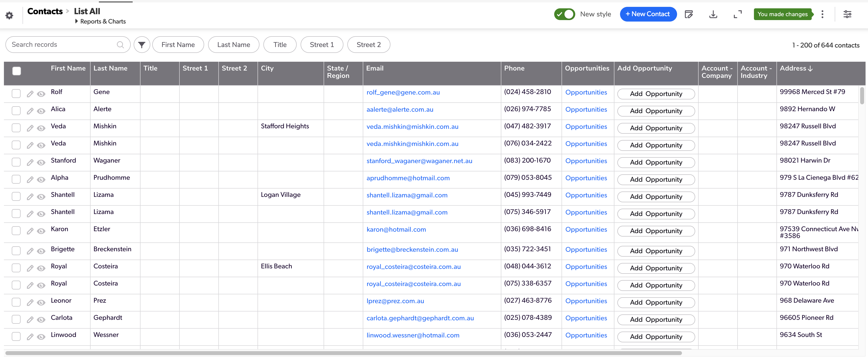Edit Alica Alerte with the pencil icon

coord(30,111)
